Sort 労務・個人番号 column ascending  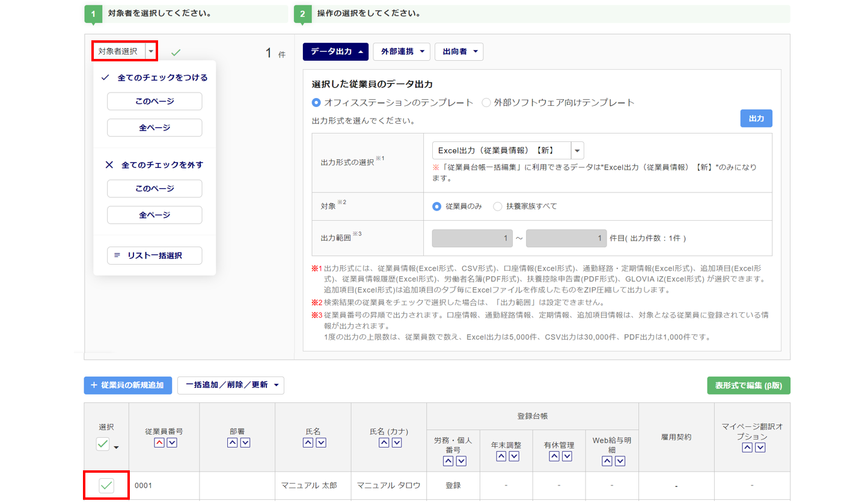point(448,461)
